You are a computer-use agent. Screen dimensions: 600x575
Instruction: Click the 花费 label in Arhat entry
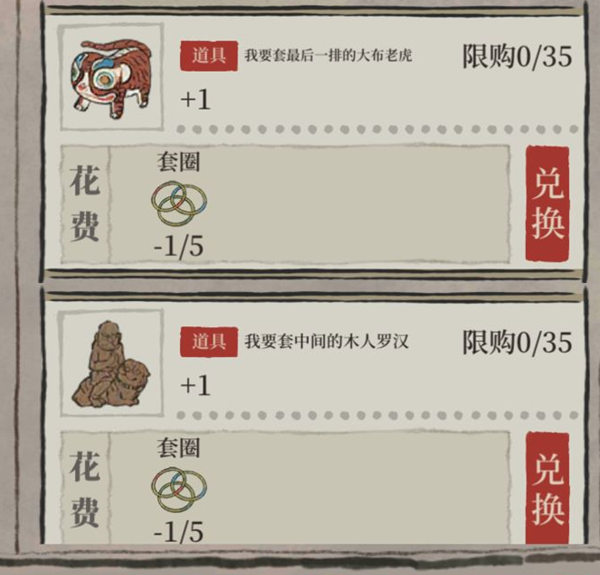tap(85, 489)
